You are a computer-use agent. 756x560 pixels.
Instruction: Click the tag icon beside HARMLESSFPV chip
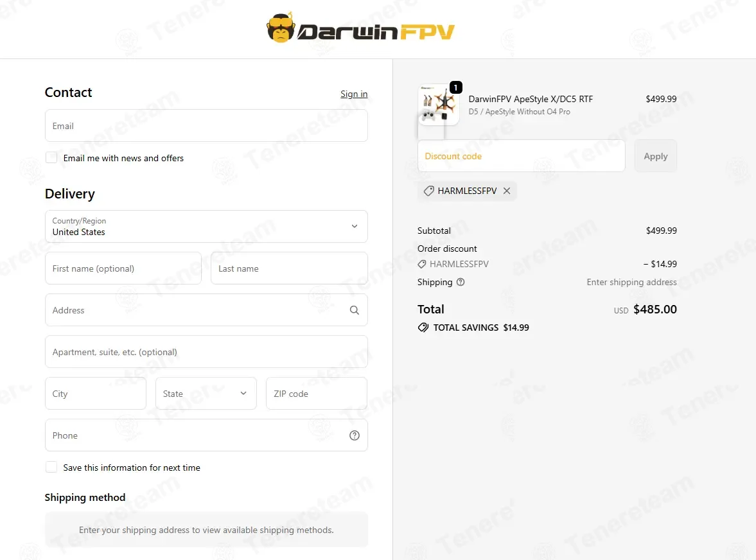[428, 191]
